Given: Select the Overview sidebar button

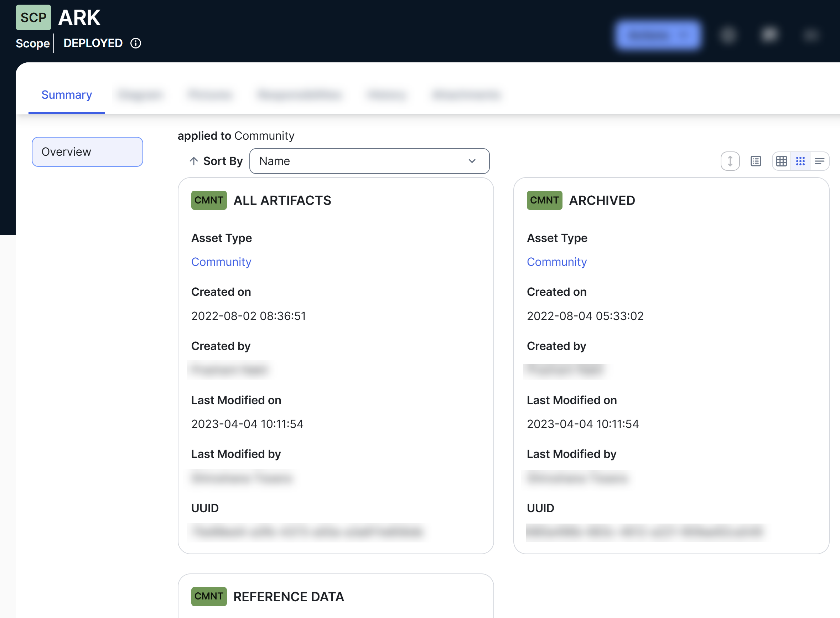Looking at the screenshot, I should pos(88,151).
